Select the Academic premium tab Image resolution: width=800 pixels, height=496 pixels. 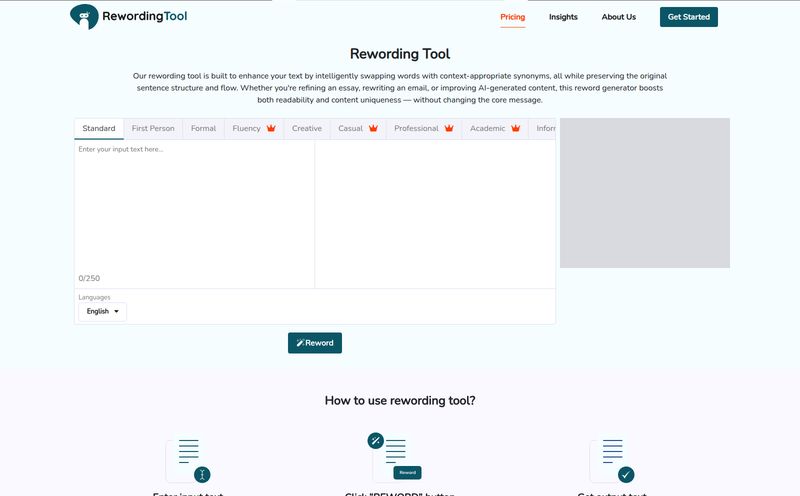[495, 129]
